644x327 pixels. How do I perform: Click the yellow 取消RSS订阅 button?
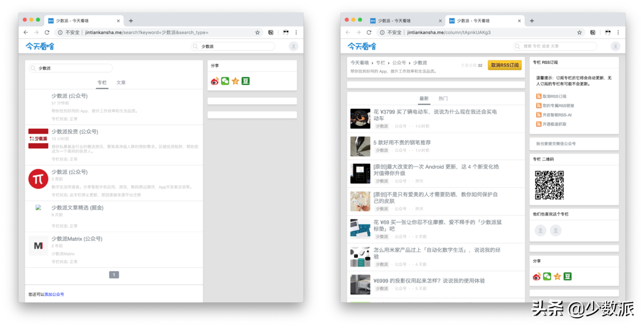[505, 66]
